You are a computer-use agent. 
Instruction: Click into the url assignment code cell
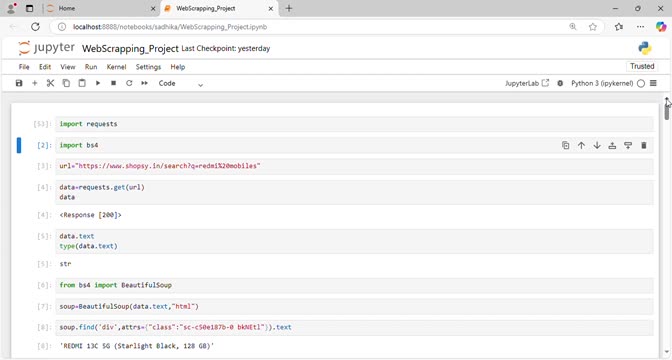[x=354, y=166]
